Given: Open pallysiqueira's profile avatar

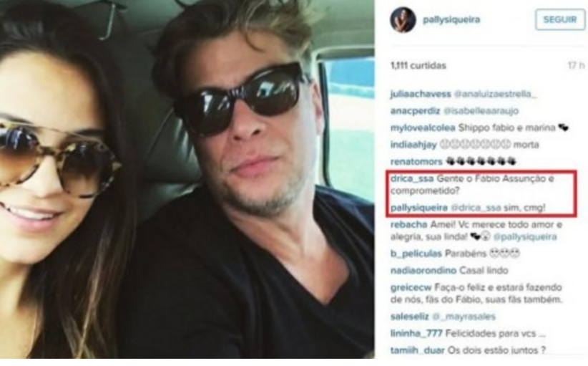Looking at the screenshot, I should [x=403, y=19].
